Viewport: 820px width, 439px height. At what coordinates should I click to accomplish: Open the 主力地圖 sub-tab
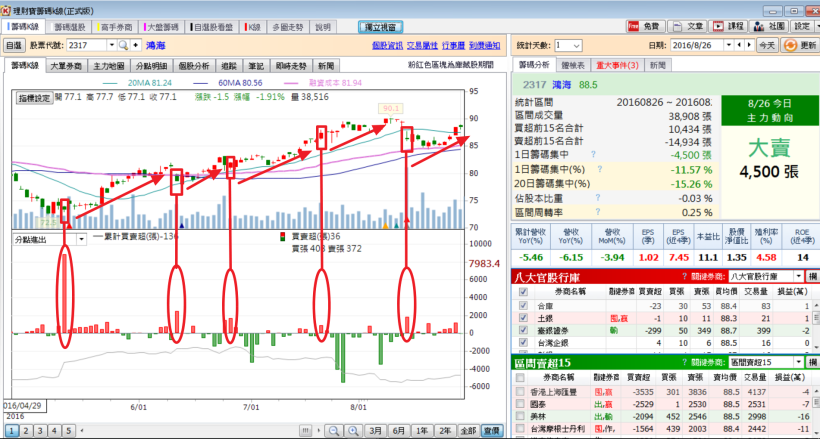(x=109, y=65)
